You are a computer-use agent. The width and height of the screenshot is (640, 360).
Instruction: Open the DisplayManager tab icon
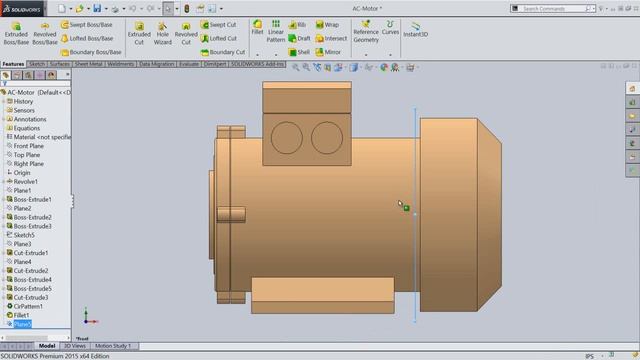51,75
